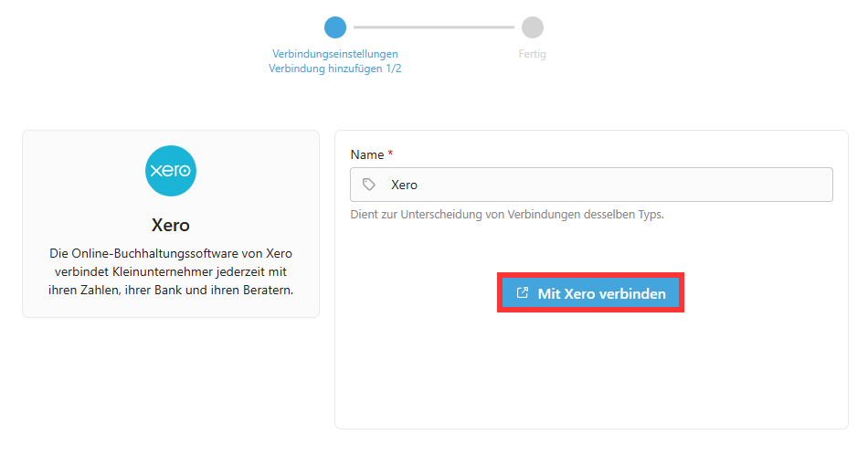Image resolution: width=868 pixels, height=466 pixels.
Task: Click the round Xero logo
Action: coord(171,171)
